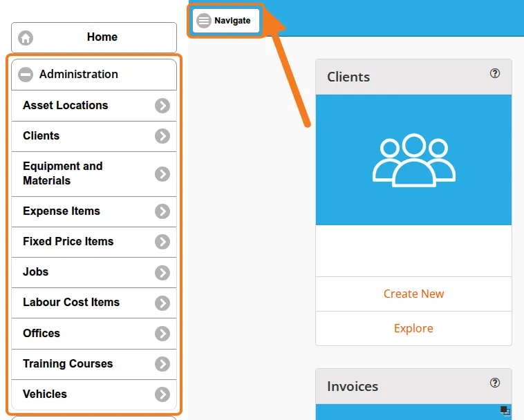Click the arrow icon next to Labour Cost Items
The height and width of the screenshot is (420, 524).
[162, 303]
